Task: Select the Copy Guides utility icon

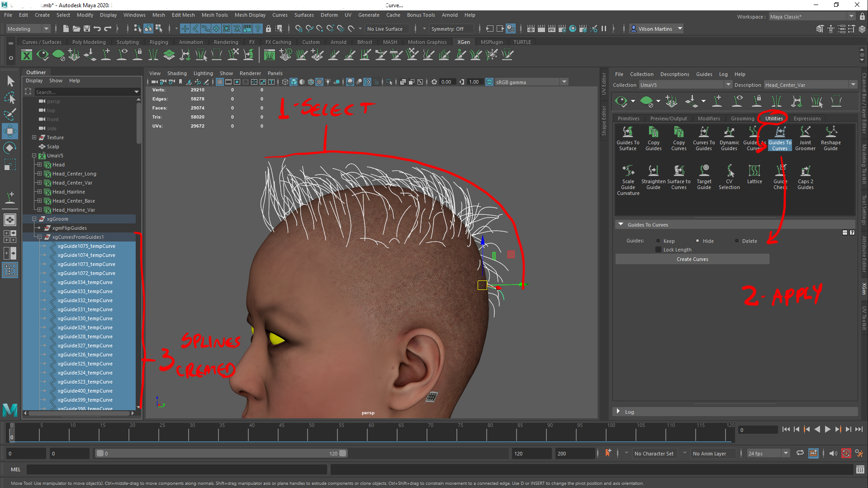Action: coord(654,132)
